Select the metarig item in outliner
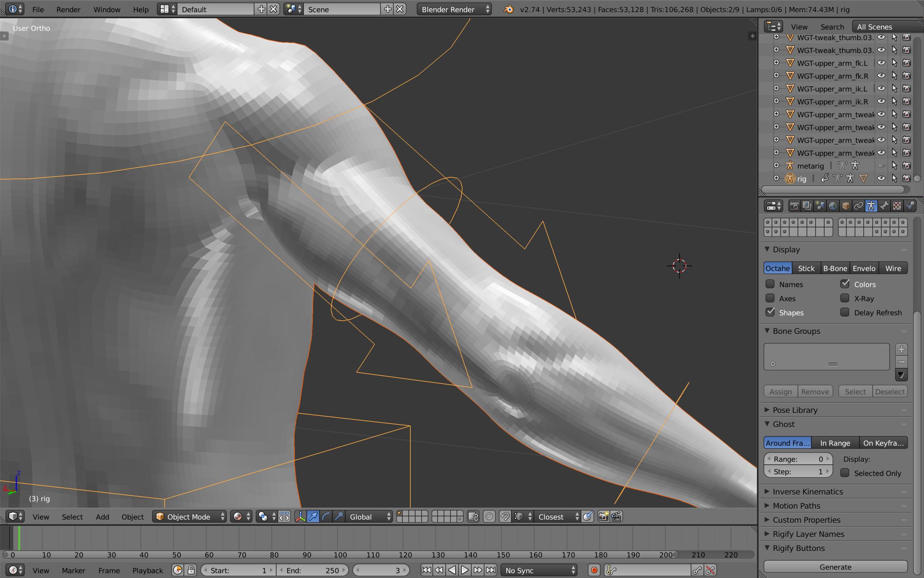Image resolution: width=924 pixels, height=578 pixels. [810, 166]
